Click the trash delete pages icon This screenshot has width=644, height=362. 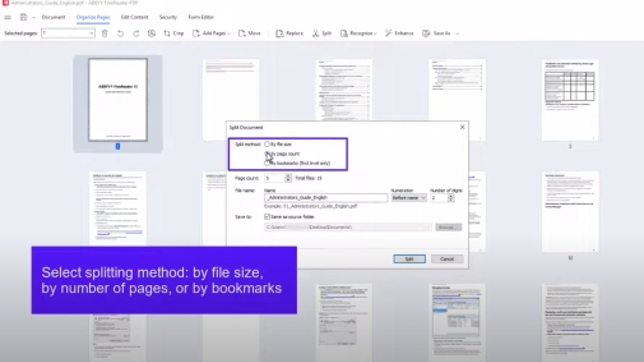[x=105, y=33]
